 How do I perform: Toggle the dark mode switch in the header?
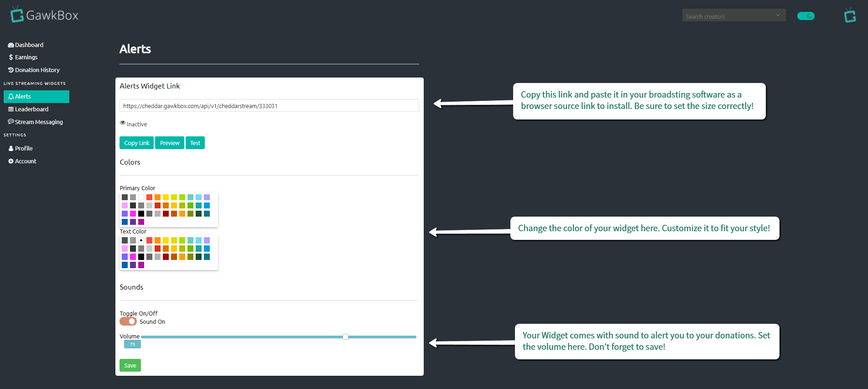(x=806, y=16)
